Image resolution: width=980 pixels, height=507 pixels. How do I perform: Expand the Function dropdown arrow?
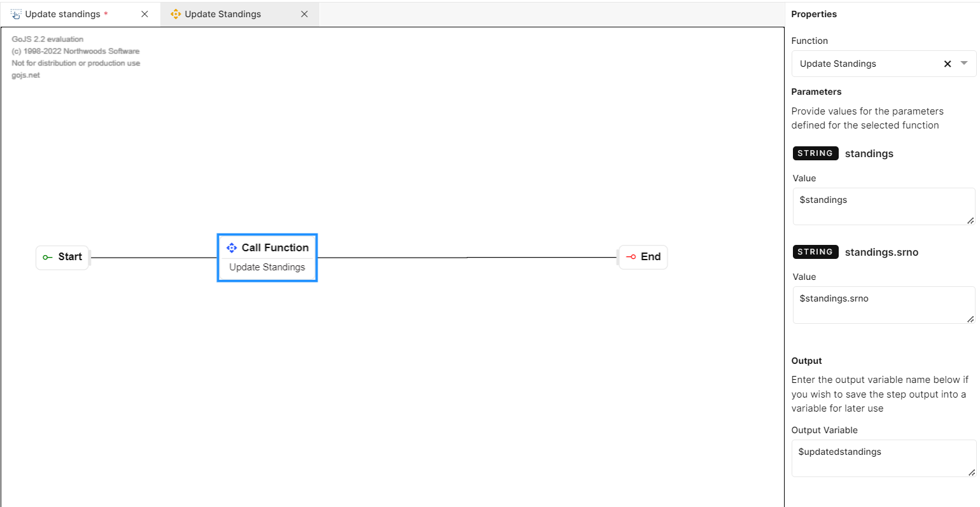(x=963, y=63)
